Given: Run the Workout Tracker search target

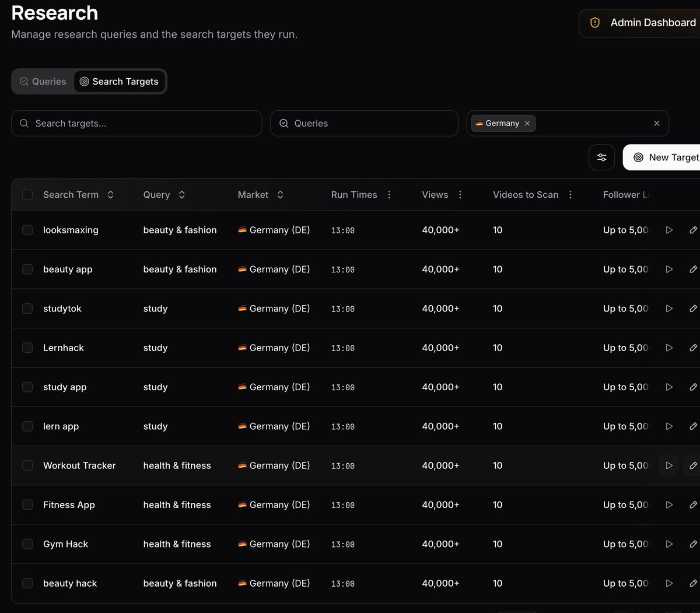Looking at the screenshot, I should click(669, 465).
